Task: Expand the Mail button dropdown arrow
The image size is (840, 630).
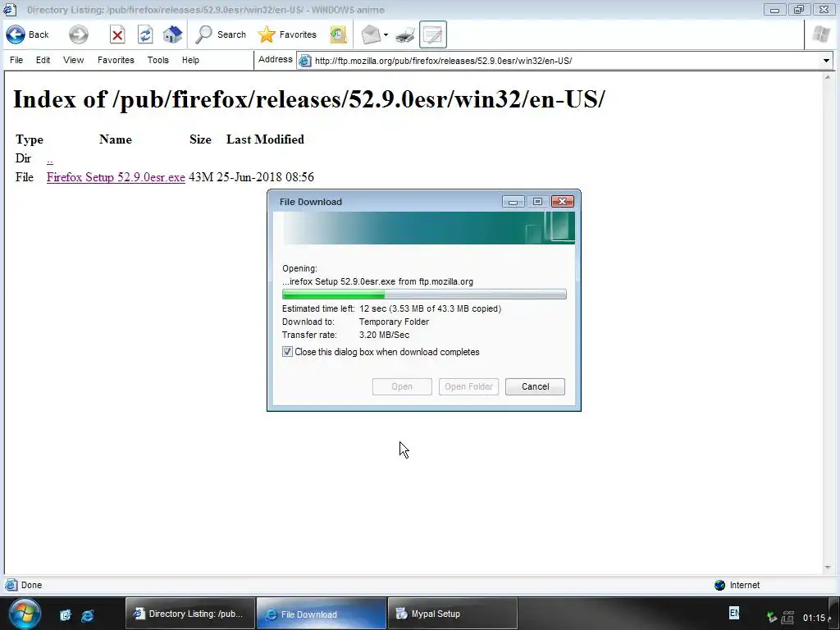Action: (386, 35)
